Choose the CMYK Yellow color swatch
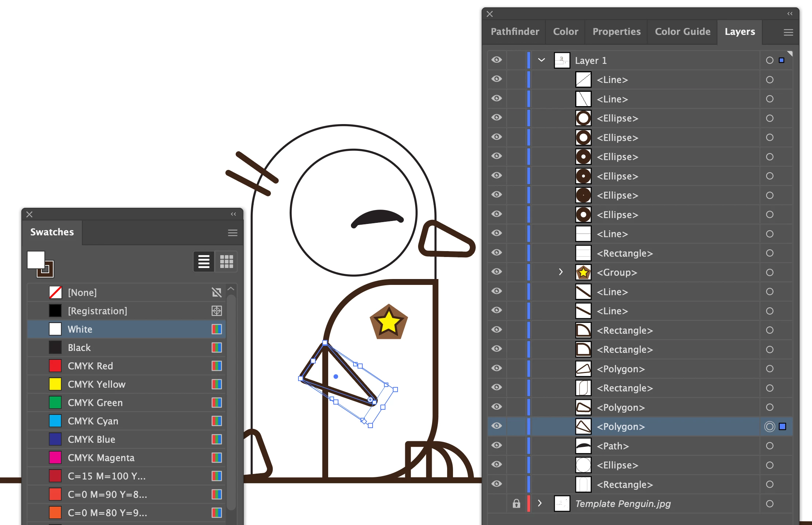 pyautogui.click(x=96, y=384)
